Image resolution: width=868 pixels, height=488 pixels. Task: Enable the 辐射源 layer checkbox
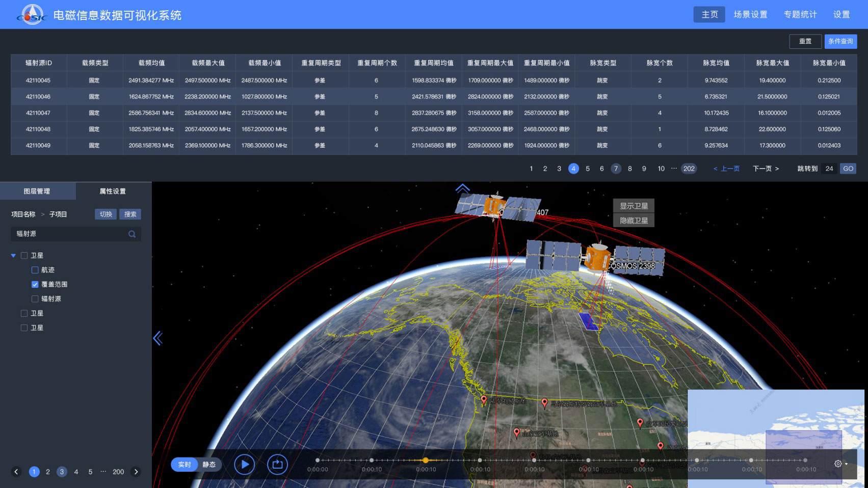point(35,299)
